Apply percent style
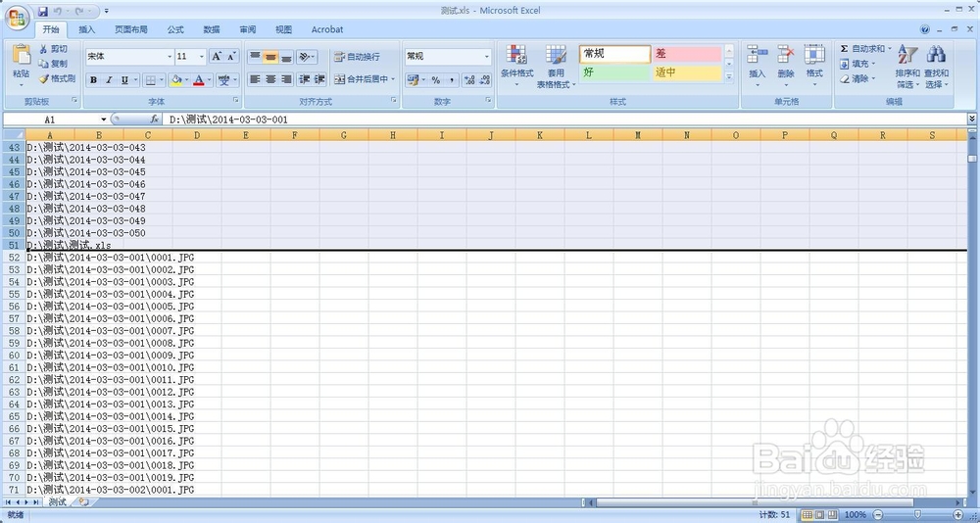This screenshot has height=523, width=980. point(436,80)
